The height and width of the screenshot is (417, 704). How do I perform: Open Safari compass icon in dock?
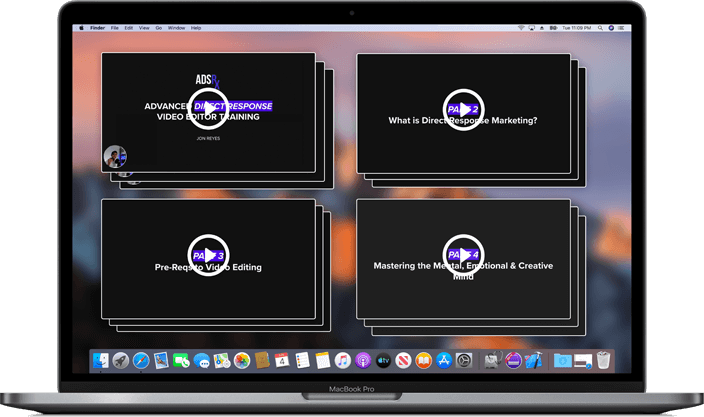point(141,360)
